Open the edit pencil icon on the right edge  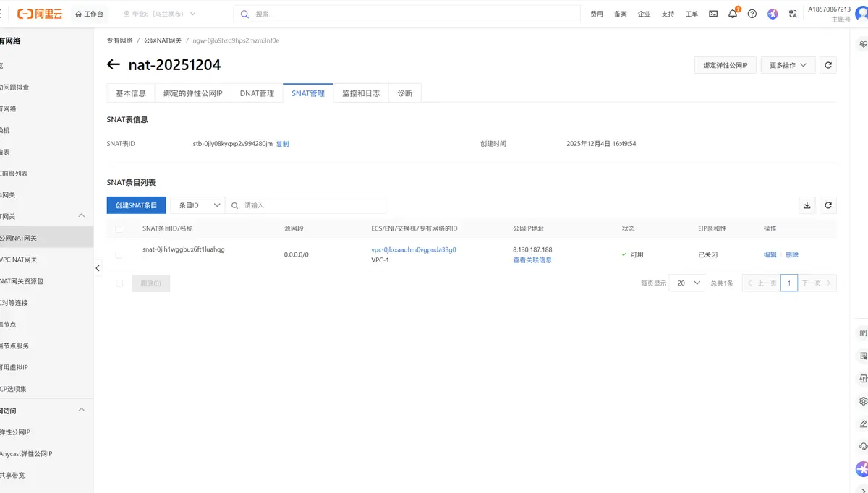click(x=863, y=424)
